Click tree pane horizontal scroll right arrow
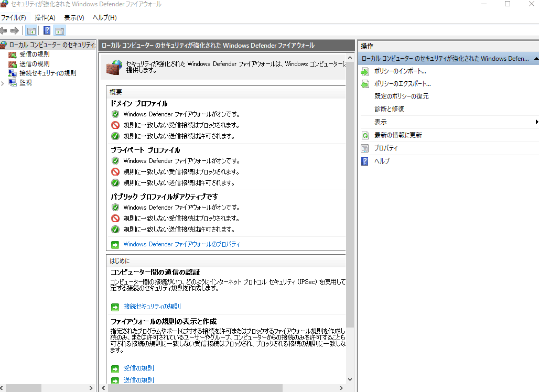This screenshot has width=539, height=392. coord(91,388)
